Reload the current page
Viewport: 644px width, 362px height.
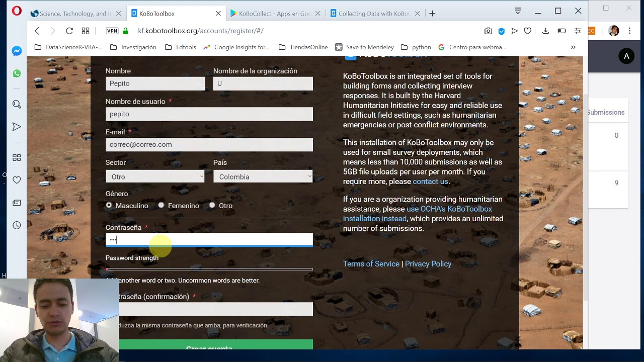[69, 31]
